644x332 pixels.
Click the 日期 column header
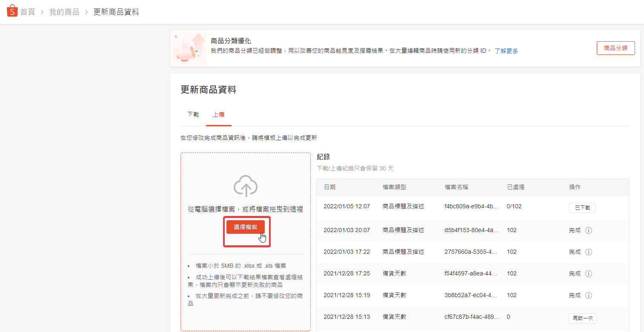(x=329, y=187)
